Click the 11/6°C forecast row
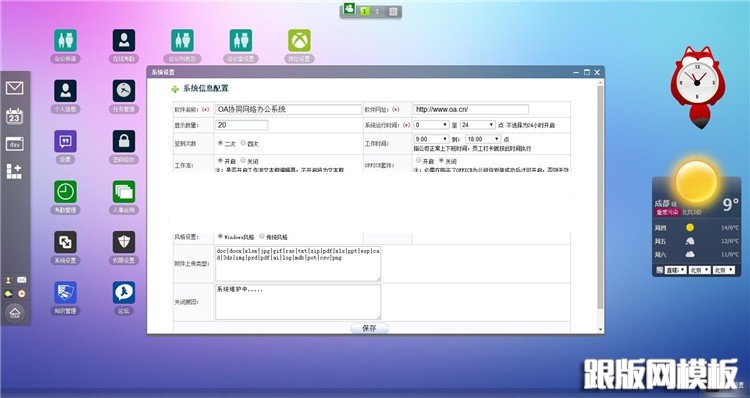 tap(696, 254)
